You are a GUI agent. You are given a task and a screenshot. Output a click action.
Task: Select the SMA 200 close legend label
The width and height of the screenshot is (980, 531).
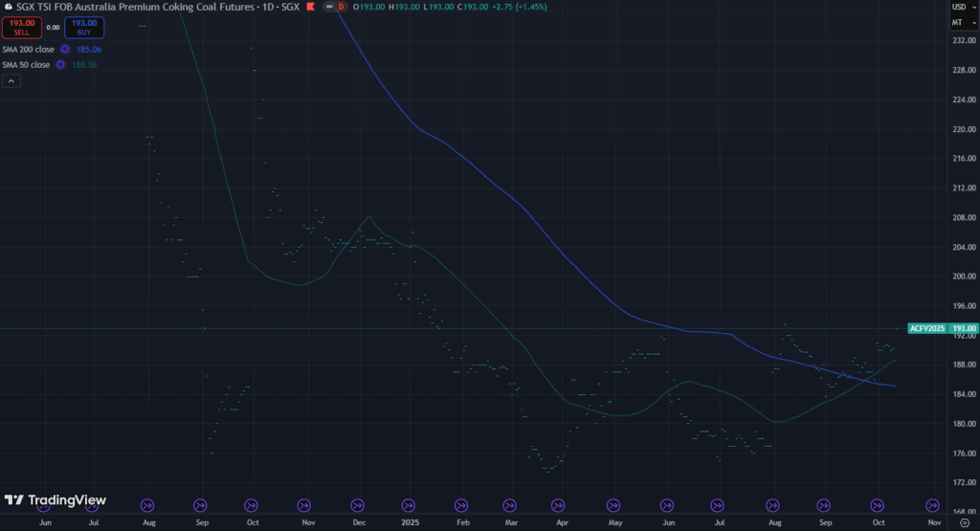(x=28, y=49)
